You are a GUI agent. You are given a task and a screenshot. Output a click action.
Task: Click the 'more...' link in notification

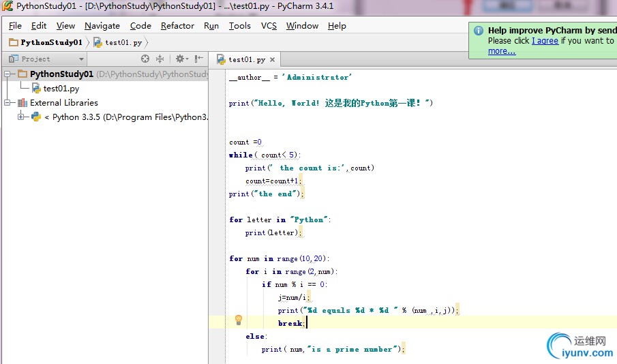pyautogui.click(x=502, y=51)
